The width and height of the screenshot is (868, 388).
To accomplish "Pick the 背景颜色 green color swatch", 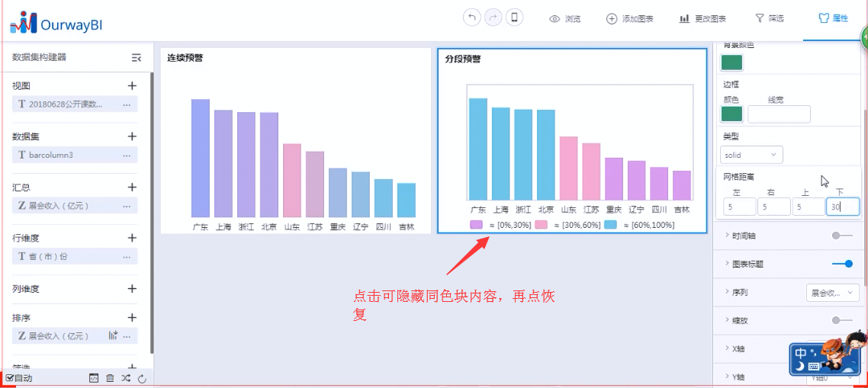I will click(731, 63).
